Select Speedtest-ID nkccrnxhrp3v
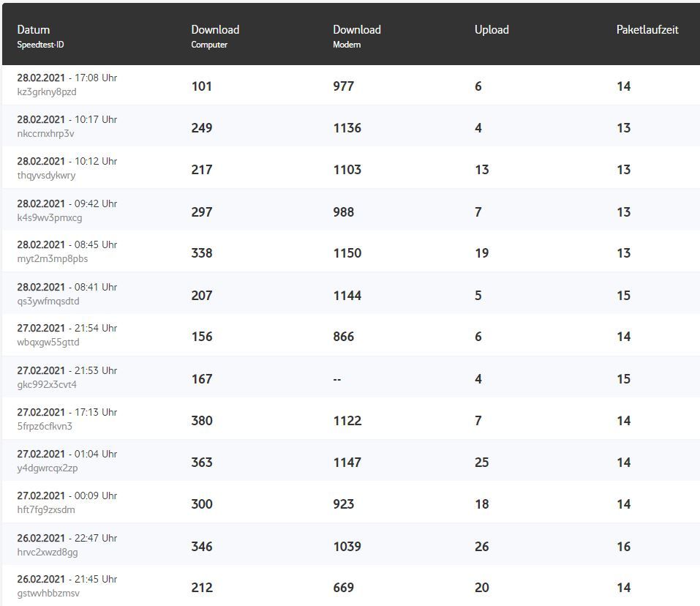 45,133
